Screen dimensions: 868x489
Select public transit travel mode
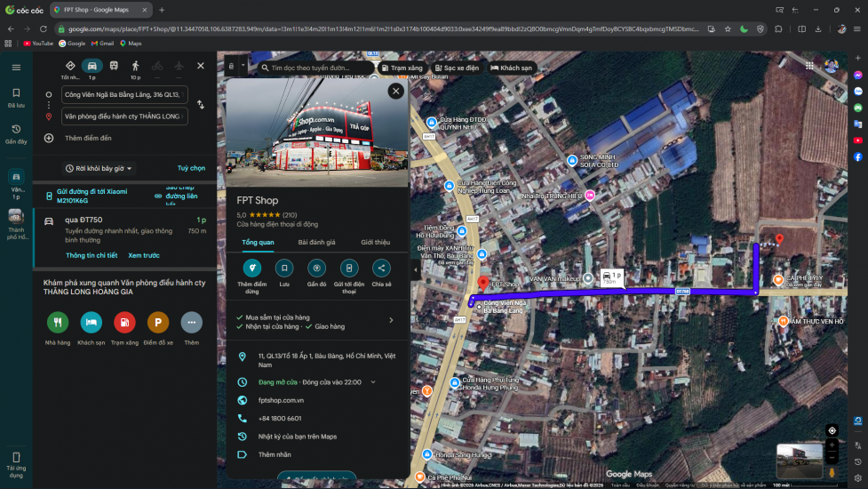pyautogui.click(x=114, y=66)
